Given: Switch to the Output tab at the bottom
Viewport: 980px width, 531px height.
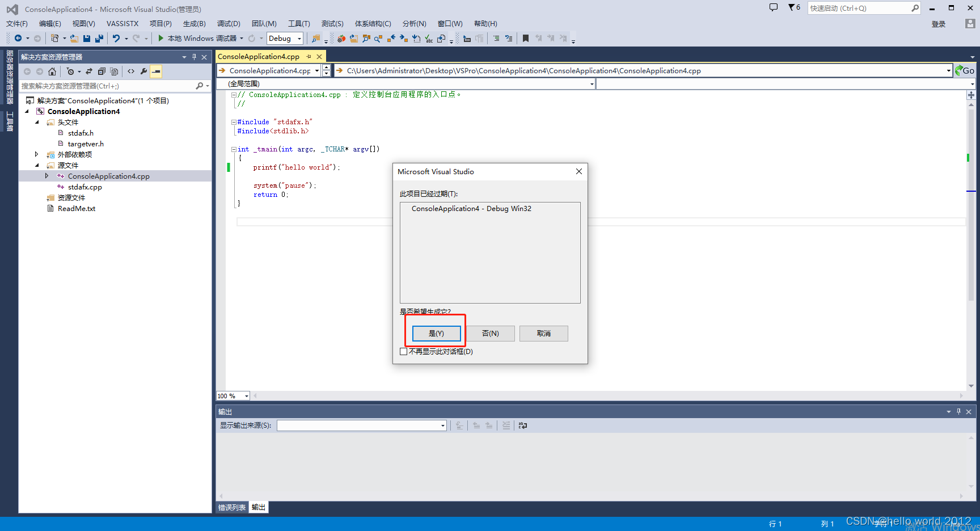Looking at the screenshot, I should pos(259,508).
